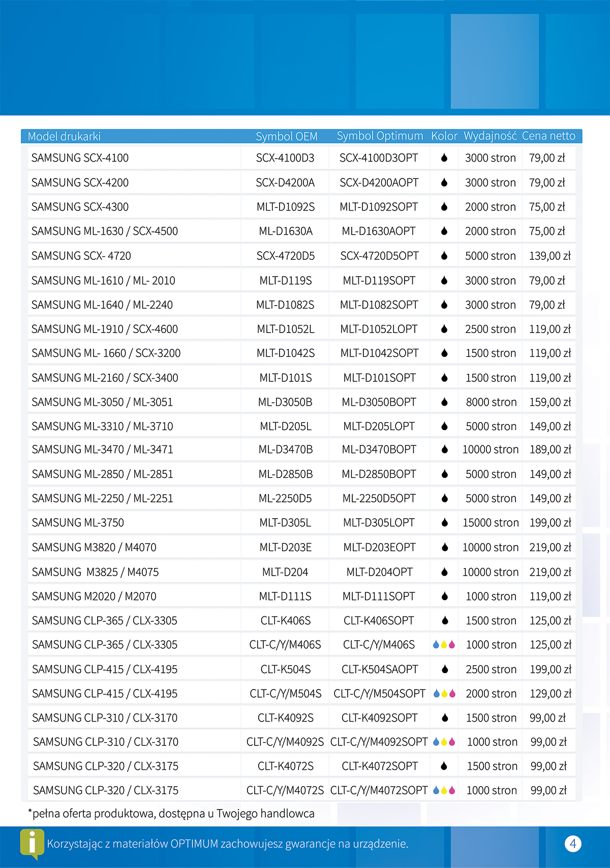Select the 'Symbol OEM' column header
This screenshot has height=868, width=610.
tap(287, 136)
